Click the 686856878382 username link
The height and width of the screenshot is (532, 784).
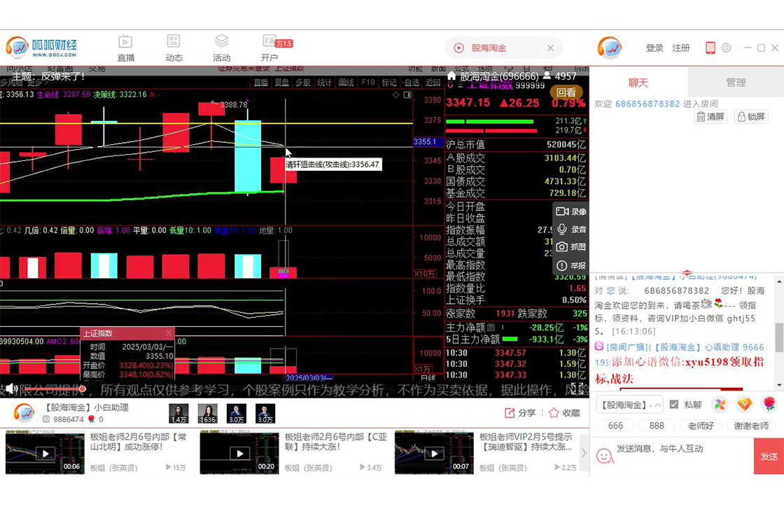tap(647, 104)
